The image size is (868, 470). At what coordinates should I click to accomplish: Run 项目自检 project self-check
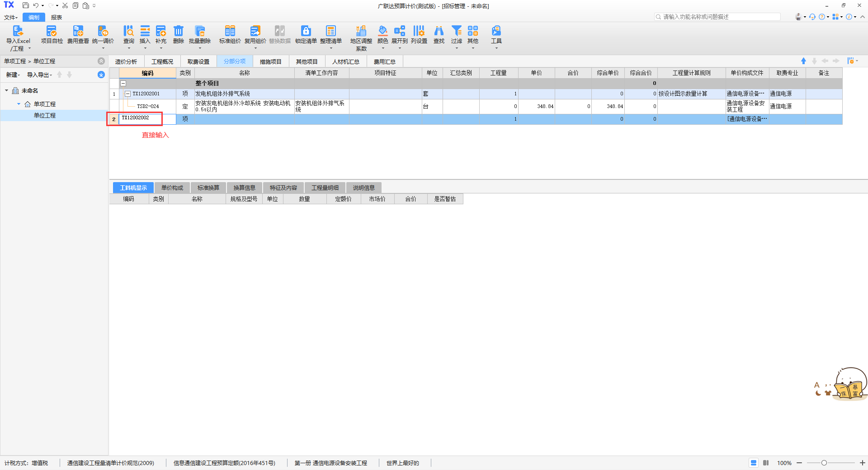point(52,32)
